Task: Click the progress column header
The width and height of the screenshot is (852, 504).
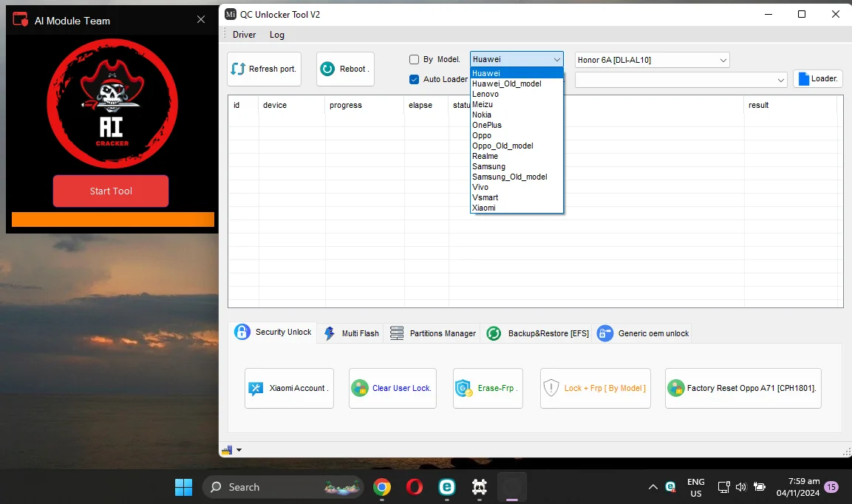Action: (x=364, y=106)
